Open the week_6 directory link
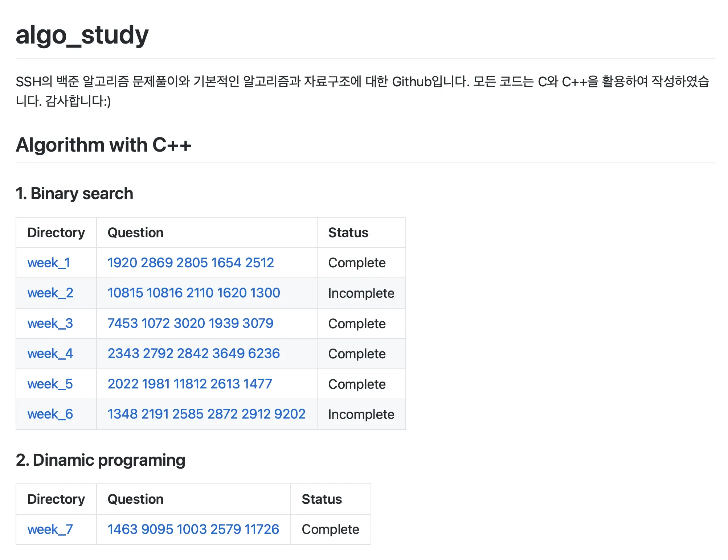 pos(50,414)
